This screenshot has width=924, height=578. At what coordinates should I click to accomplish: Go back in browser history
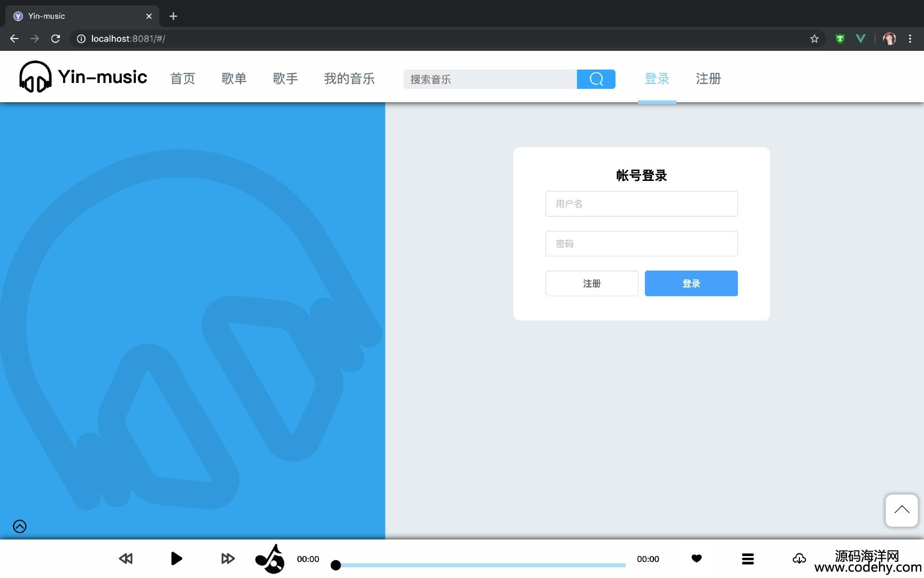(14, 39)
